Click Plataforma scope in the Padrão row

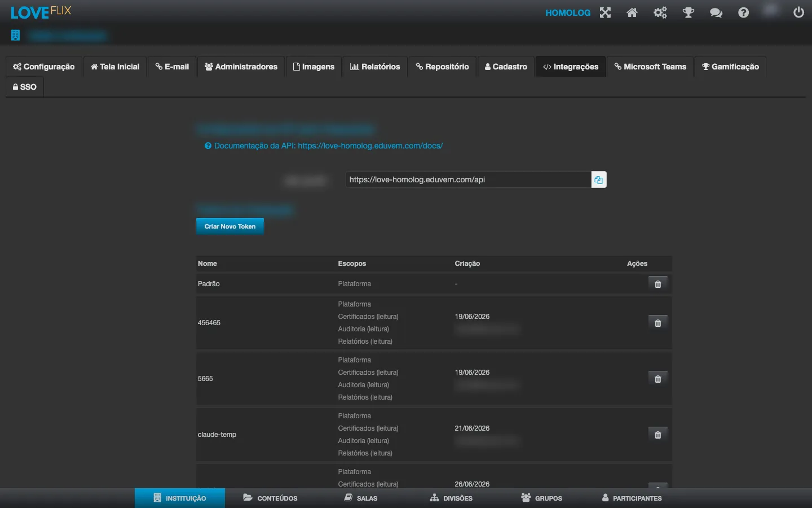point(355,284)
